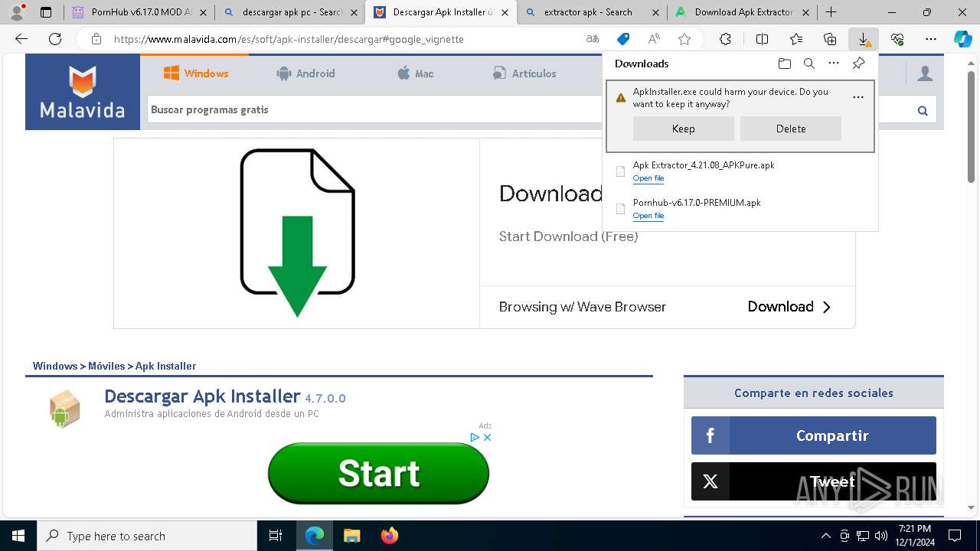Viewport: 980px width, 551px height.
Task: Open the notifications action center
Action: coord(955,536)
